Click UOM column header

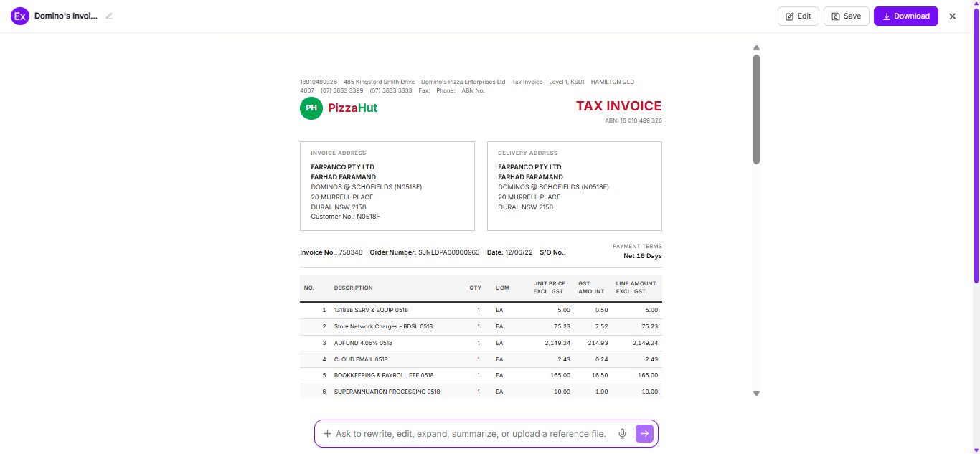[502, 288]
